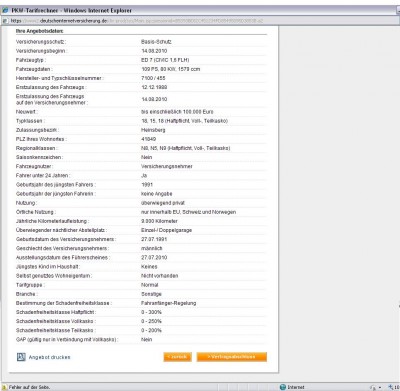Click the 'PLZ Ihres Wohnortes :' label
The width and height of the screenshot is (400, 391).
coord(41,139)
